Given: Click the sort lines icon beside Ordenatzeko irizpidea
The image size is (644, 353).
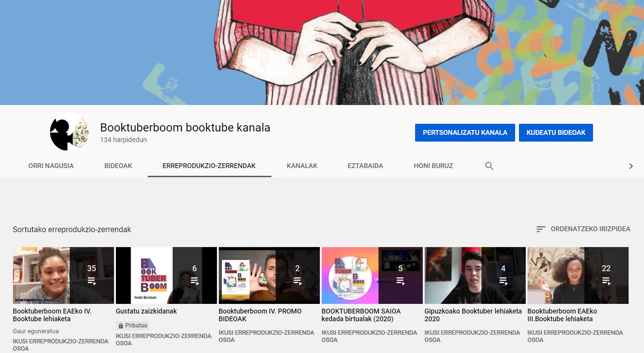Looking at the screenshot, I should 541,229.
